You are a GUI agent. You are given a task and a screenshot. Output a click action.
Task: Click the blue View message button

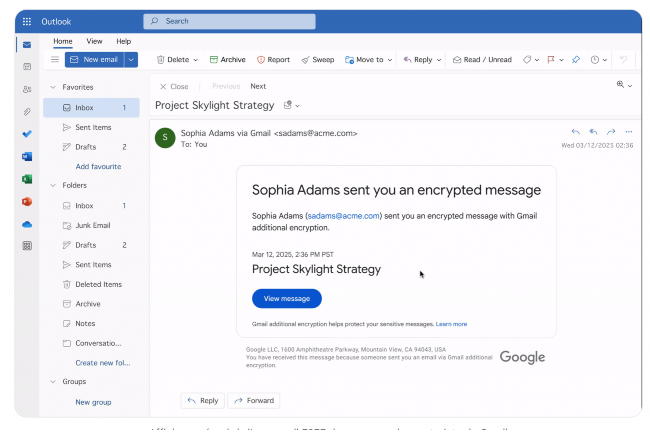tap(287, 298)
